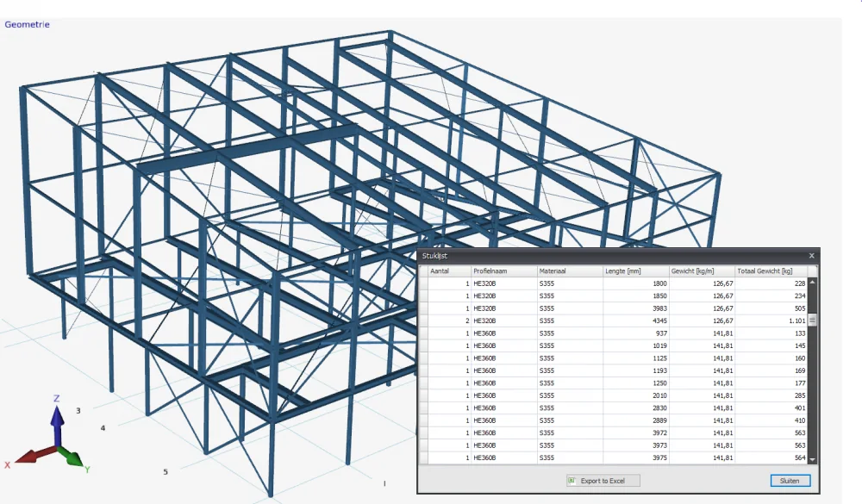This screenshot has width=862, height=504.
Task: Select the length cell 3983
Action: pyautogui.click(x=636, y=308)
